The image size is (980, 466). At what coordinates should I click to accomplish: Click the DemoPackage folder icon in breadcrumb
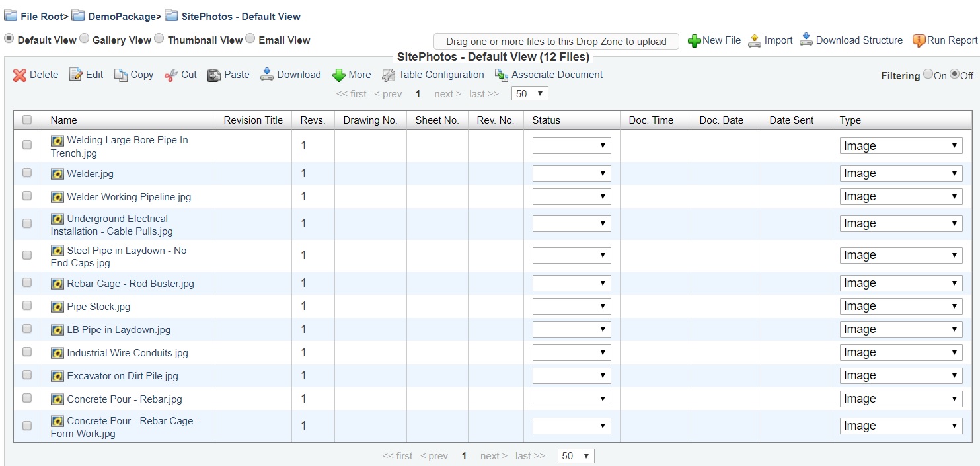(x=79, y=15)
